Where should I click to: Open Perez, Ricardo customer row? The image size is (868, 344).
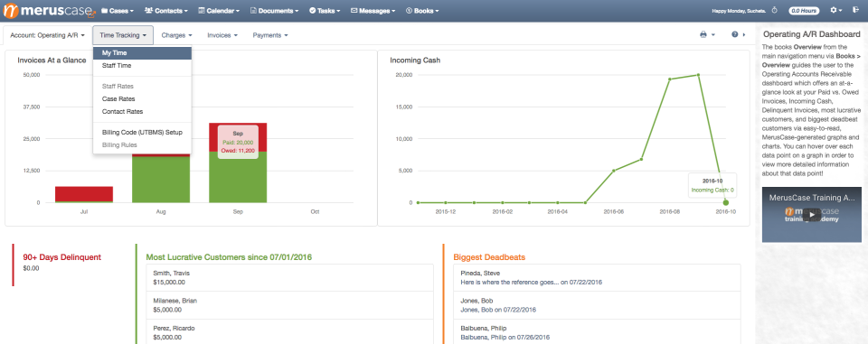(289, 332)
